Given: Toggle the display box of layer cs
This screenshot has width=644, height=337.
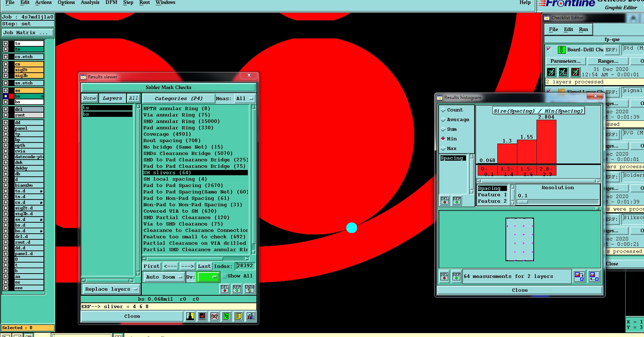Looking at the screenshot, I should pyautogui.click(x=6, y=64).
